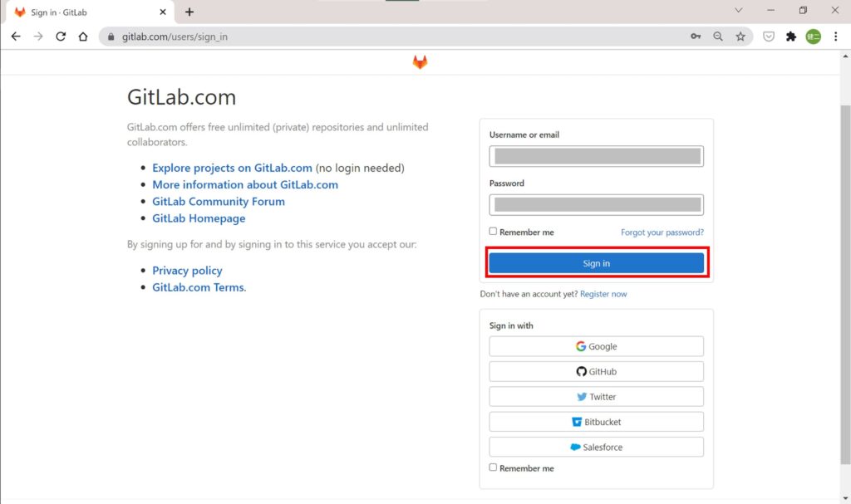
Task: Open saved passwords via the key icon
Action: coord(696,37)
